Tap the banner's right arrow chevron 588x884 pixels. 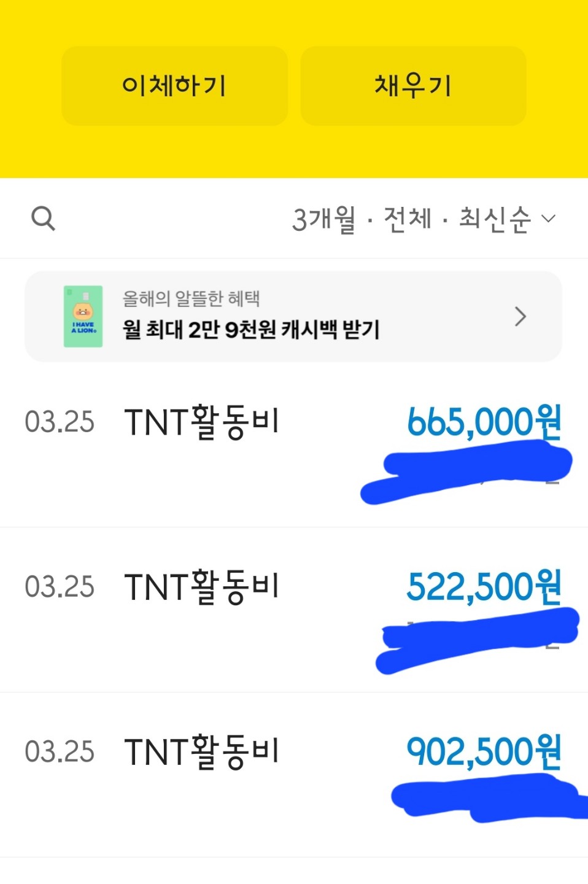(520, 317)
